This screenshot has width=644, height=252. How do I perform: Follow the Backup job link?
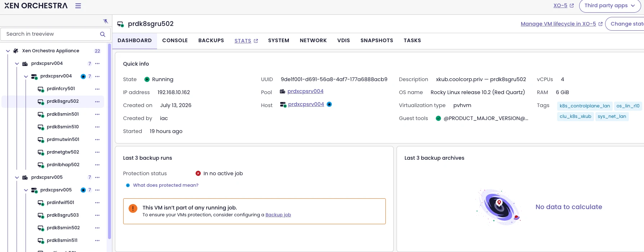[278, 215]
